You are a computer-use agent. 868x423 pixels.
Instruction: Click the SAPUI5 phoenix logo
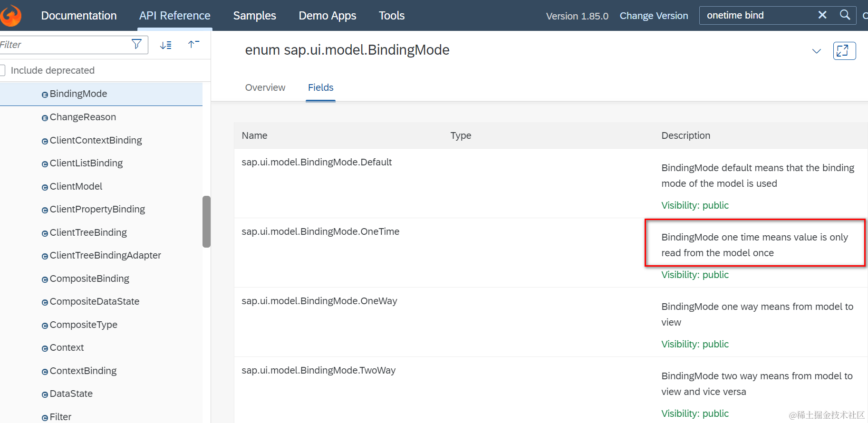(10, 15)
